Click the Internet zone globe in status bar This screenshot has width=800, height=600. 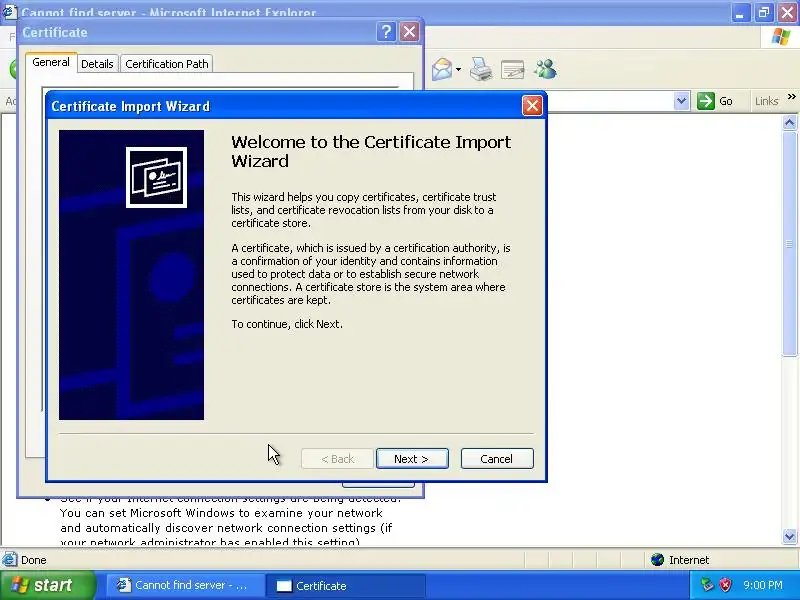click(657, 560)
